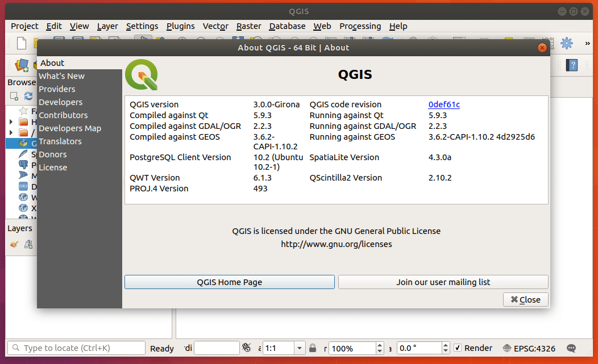Click the New Project blank page icon
598x364 pixels.
pyautogui.click(x=22, y=43)
